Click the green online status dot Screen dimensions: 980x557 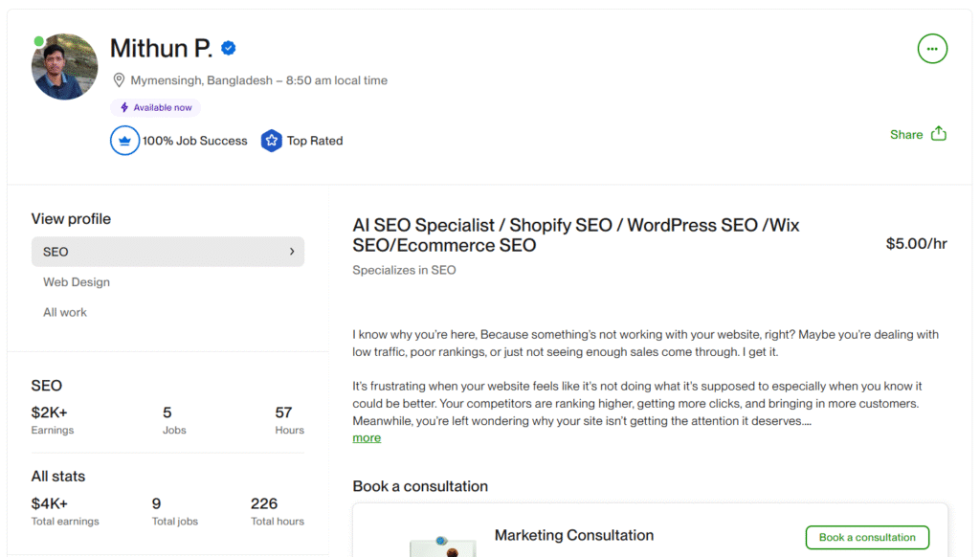[x=38, y=41]
